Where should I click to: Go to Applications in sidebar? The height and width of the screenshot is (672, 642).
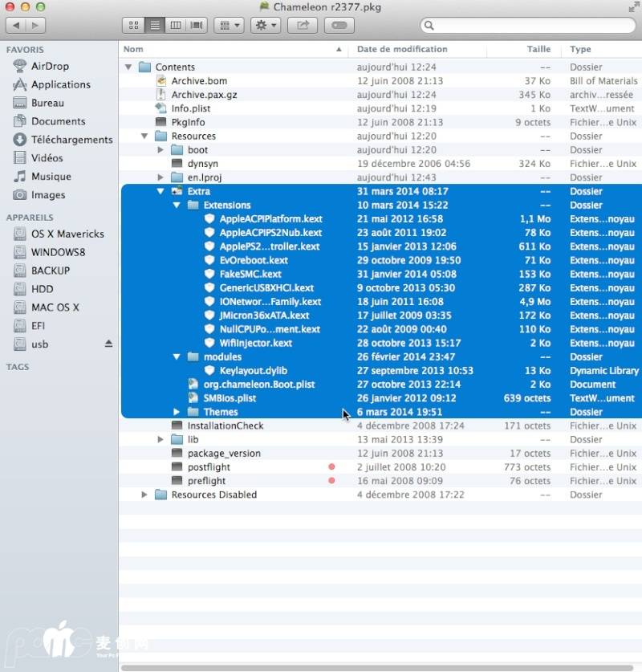coord(60,84)
